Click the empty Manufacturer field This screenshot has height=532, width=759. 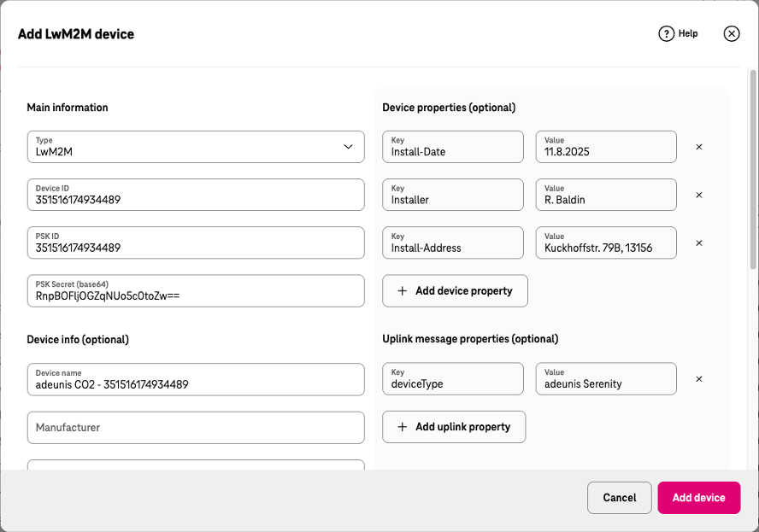(196, 427)
